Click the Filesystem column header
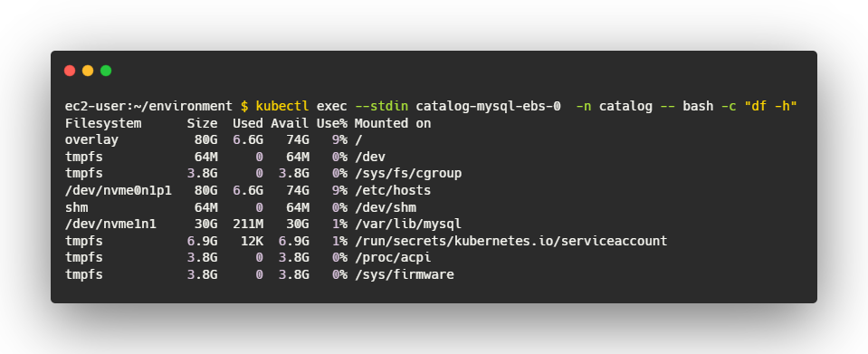The image size is (868, 354). 103,123
